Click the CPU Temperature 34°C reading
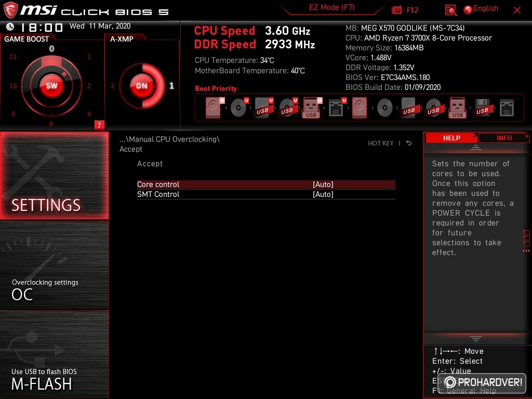Screen dimensions: 532x399 [234, 60]
